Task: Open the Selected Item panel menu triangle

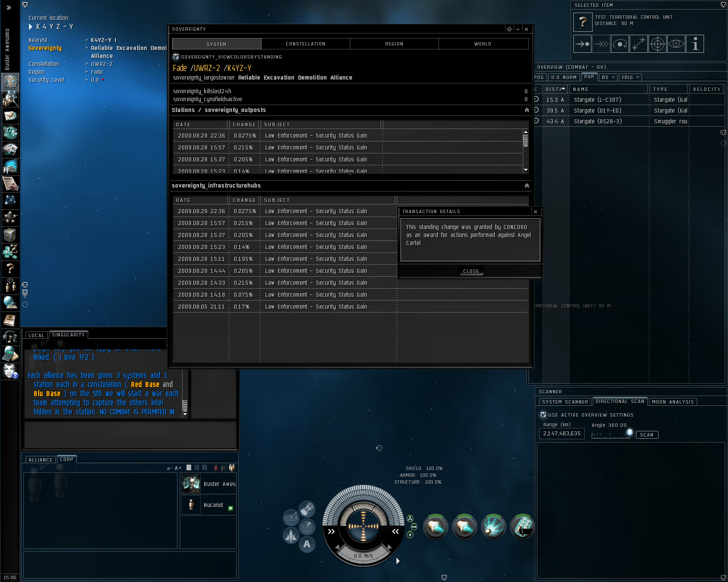Action: click(x=723, y=5)
